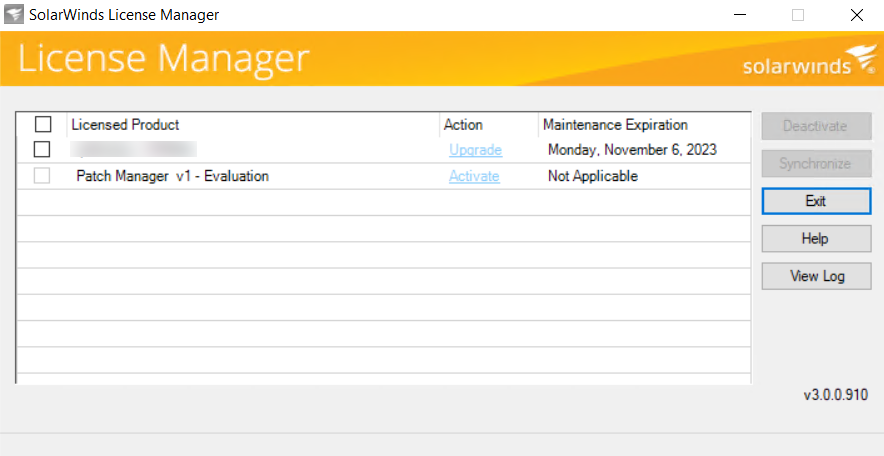The height and width of the screenshot is (456, 884).
Task: Tick the Patch Manager row checkbox
Action: point(42,176)
